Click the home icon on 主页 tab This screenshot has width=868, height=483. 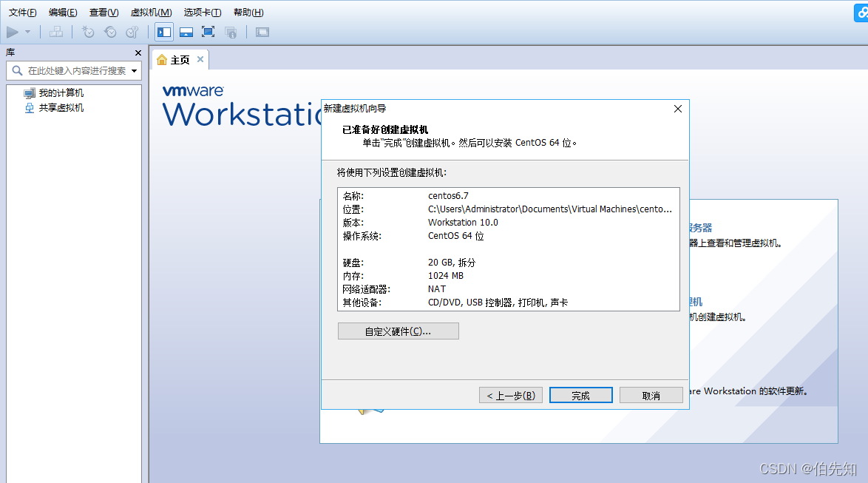pos(162,60)
